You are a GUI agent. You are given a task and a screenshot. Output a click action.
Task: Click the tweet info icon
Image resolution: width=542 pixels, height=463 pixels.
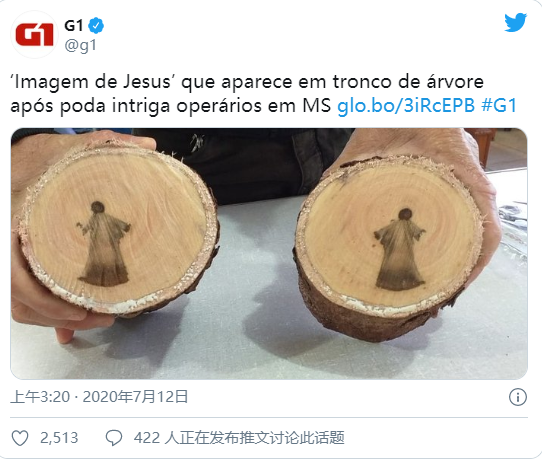[517, 397]
